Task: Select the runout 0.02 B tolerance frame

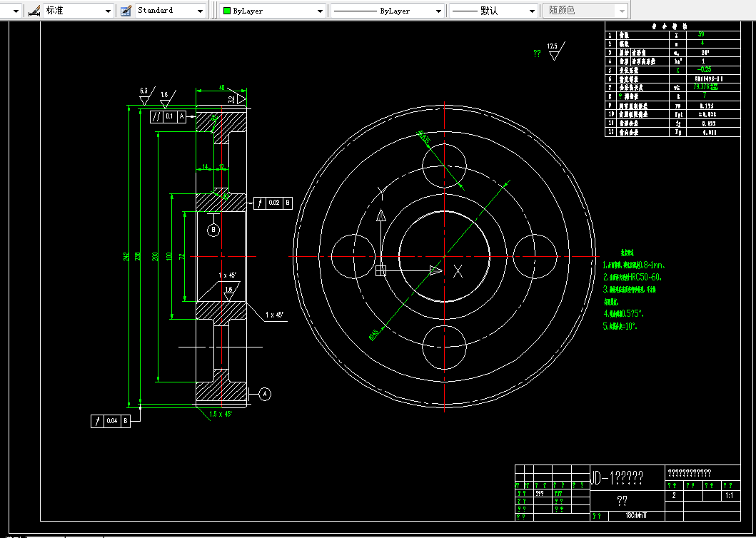Action: point(273,203)
